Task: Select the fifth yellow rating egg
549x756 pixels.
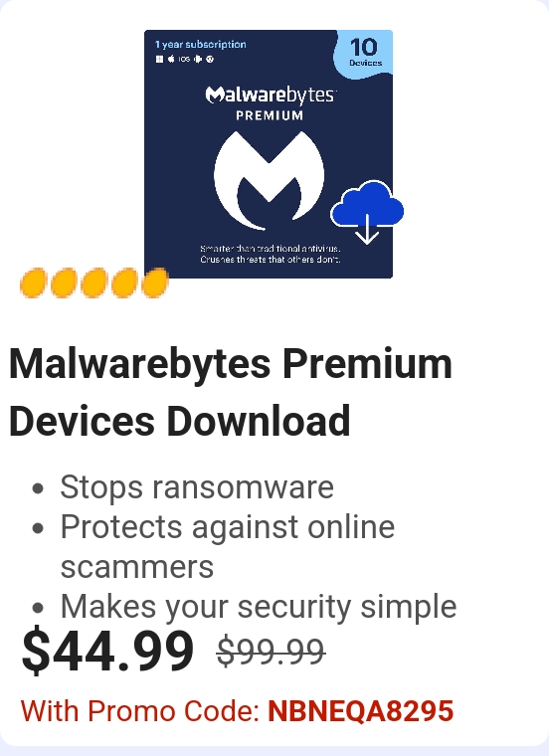Action: click(155, 283)
